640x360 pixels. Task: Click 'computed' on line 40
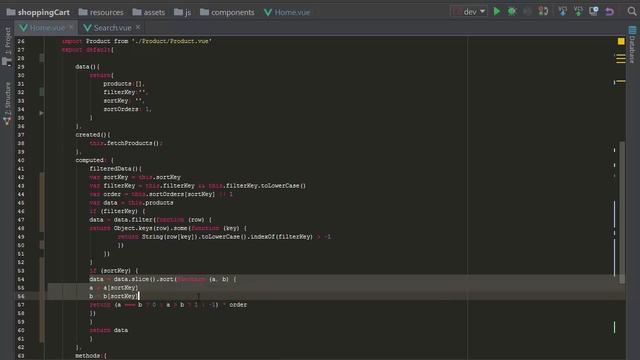89,160
